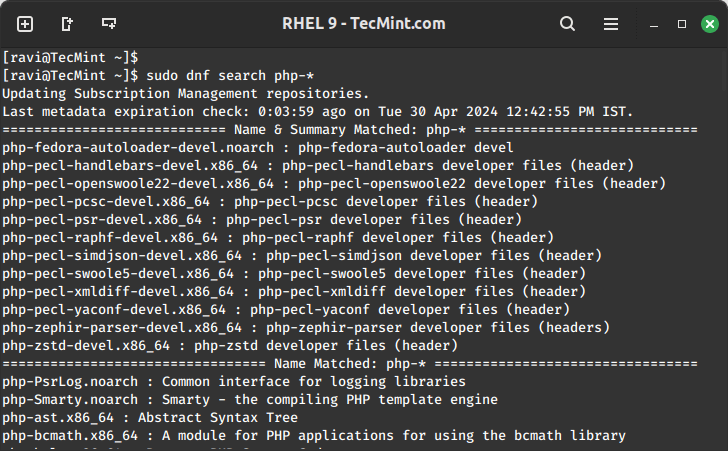Close the terminal with the green X
This screenshot has width=728, height=451.
(x=708, y=23)
